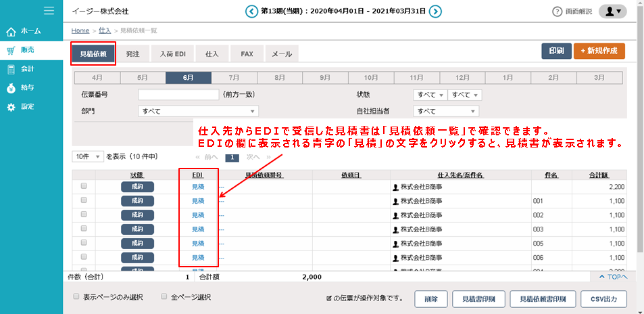This screenshot has width=644, height=314.
Task: Click the 伝票番号 input field
Action: [x=178, y=95]
